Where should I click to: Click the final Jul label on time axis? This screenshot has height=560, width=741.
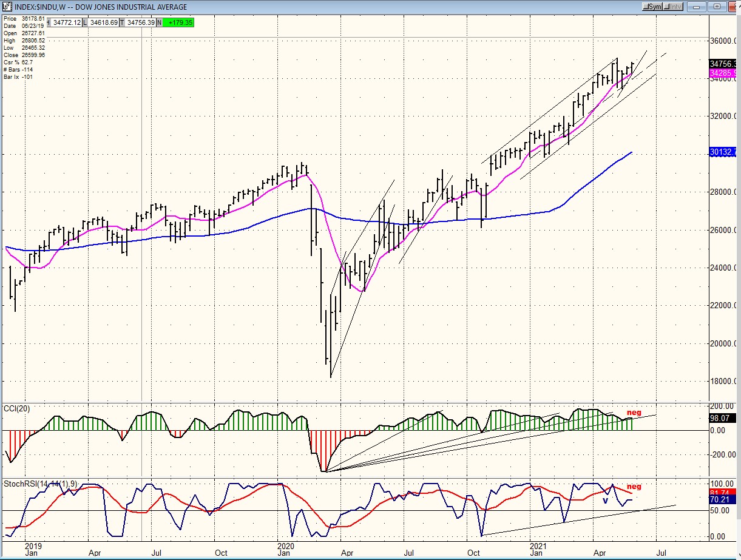point(661,553)
